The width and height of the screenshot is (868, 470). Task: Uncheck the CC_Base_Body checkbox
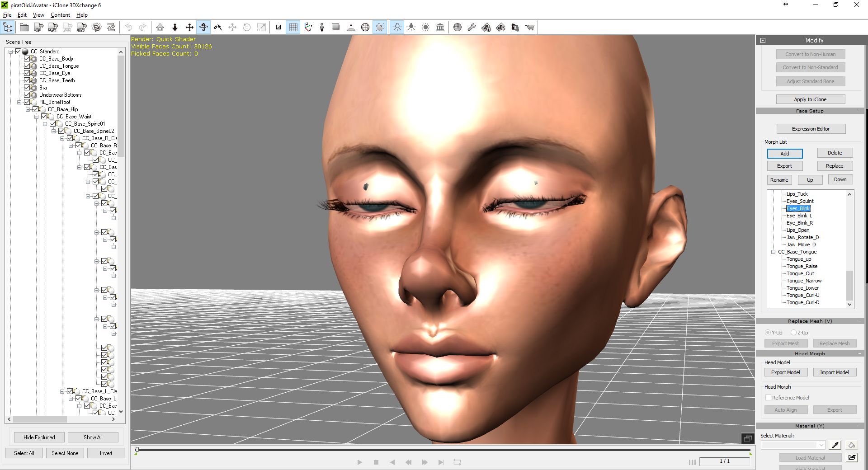click(27, 59)
